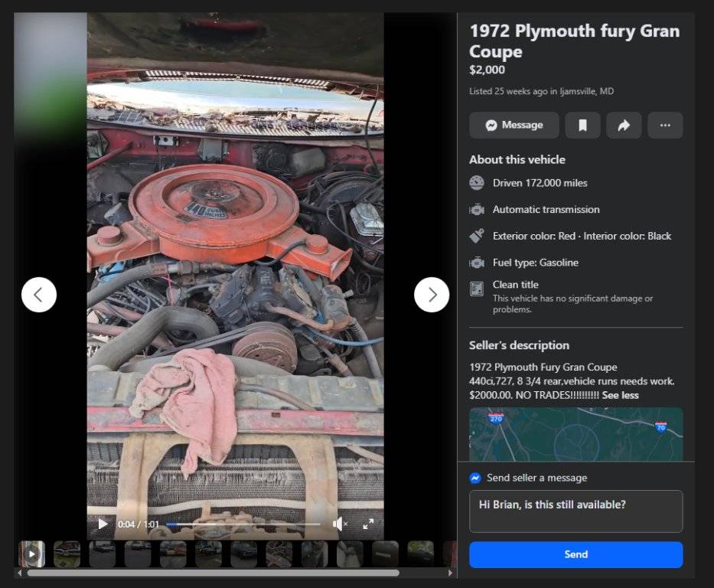
Task: Save listing with the bookmark icon
Action: coord(582,126)
